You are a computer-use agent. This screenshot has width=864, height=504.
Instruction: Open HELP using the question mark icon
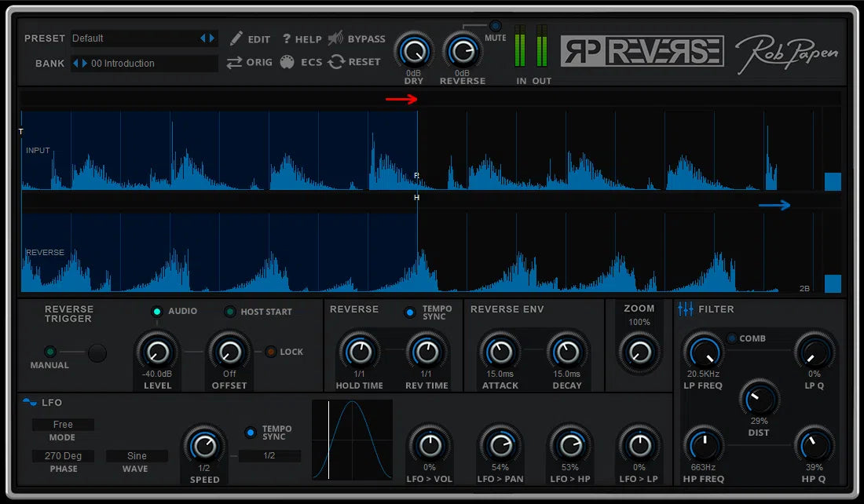(287, 38)
